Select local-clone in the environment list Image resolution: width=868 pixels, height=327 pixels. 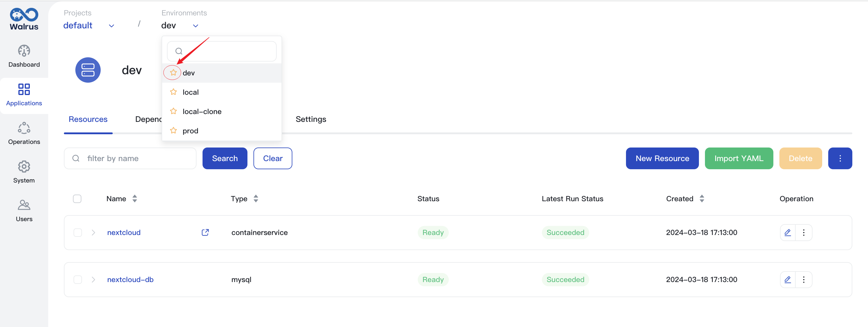(222, 111)
